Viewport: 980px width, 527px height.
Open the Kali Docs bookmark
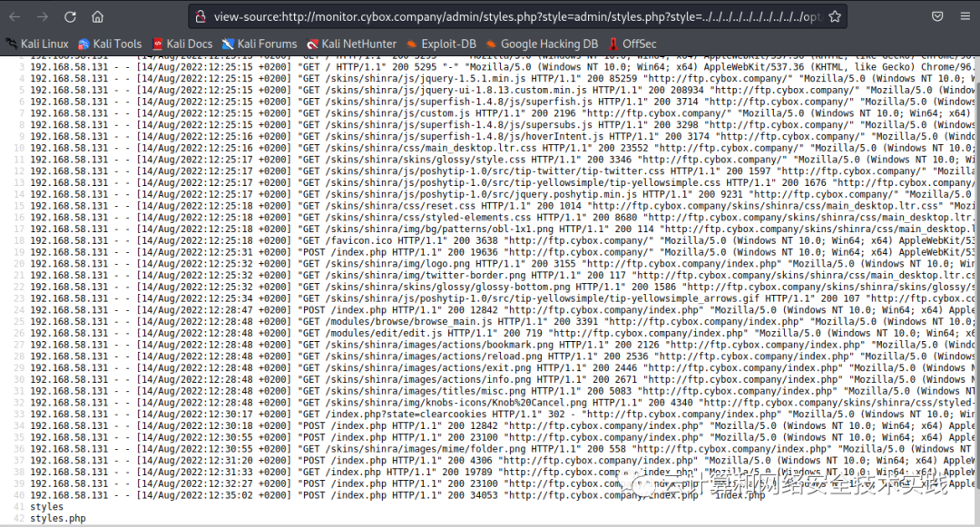(182, 44)
